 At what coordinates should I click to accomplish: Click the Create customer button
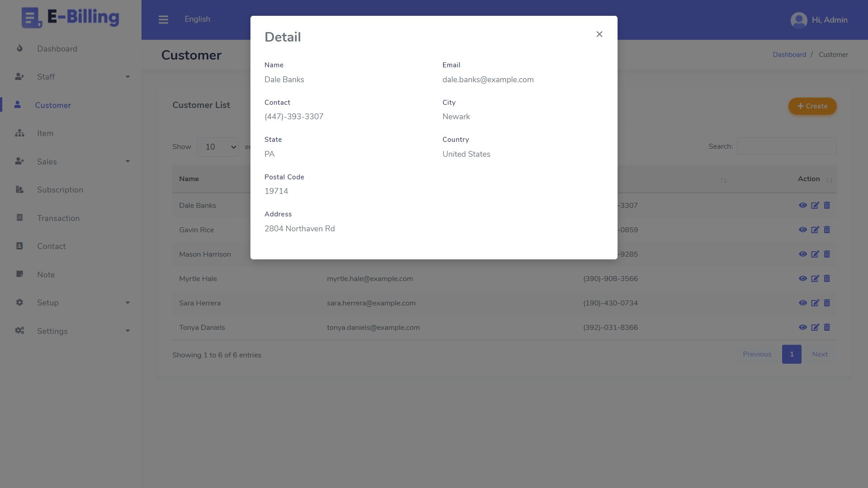812,106
